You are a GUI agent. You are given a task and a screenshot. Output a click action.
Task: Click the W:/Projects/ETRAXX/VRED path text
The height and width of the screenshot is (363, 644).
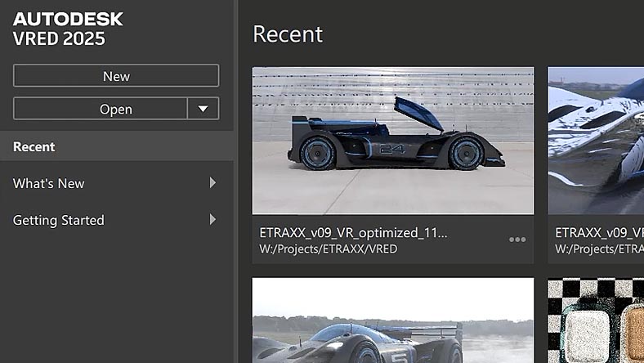pos(329,249)
